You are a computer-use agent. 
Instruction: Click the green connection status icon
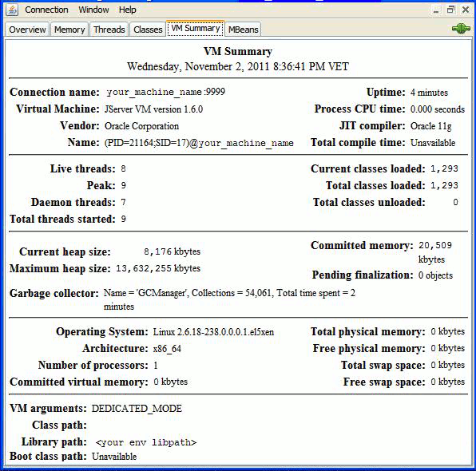tap(461, 29)
